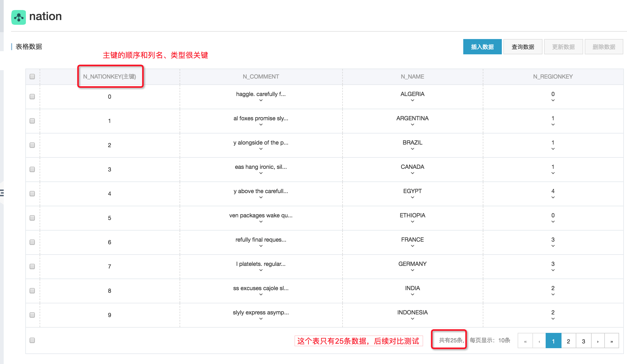This screenshot has height=364, width=627.
Task: Expand the chevron under FRANCE name
Action: tap(413, 246)
